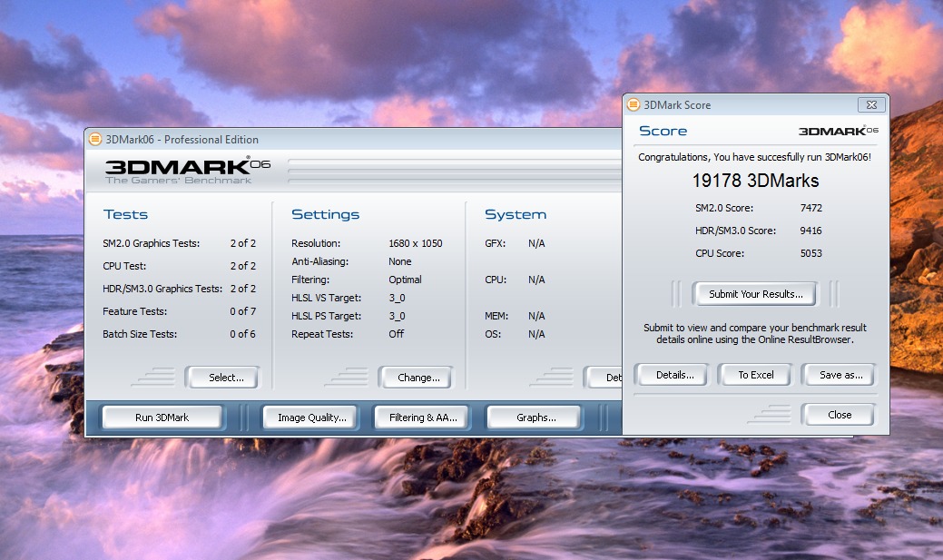Click the Score heading in the dialog
Screen dimensions: 943x560
[663, 131]
